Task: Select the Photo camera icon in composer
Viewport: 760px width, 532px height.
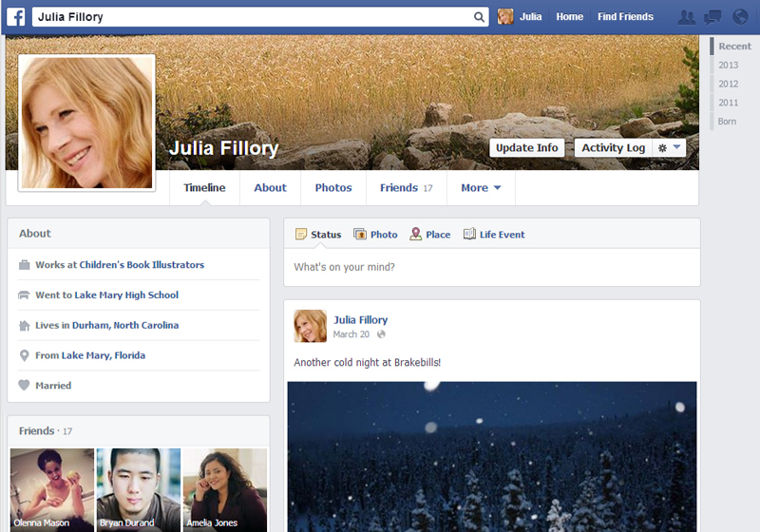Action: pyautogui.click(x=360, y=235)
